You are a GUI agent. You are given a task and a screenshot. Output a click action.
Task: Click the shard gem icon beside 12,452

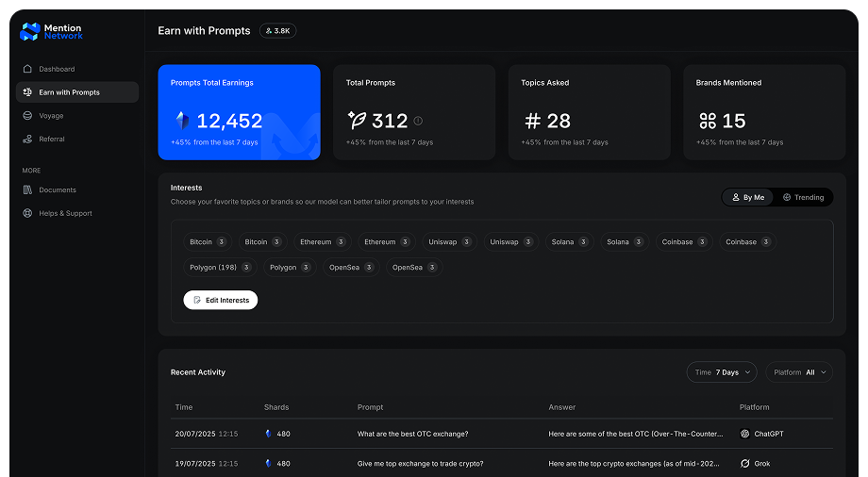tap(182, 121)
